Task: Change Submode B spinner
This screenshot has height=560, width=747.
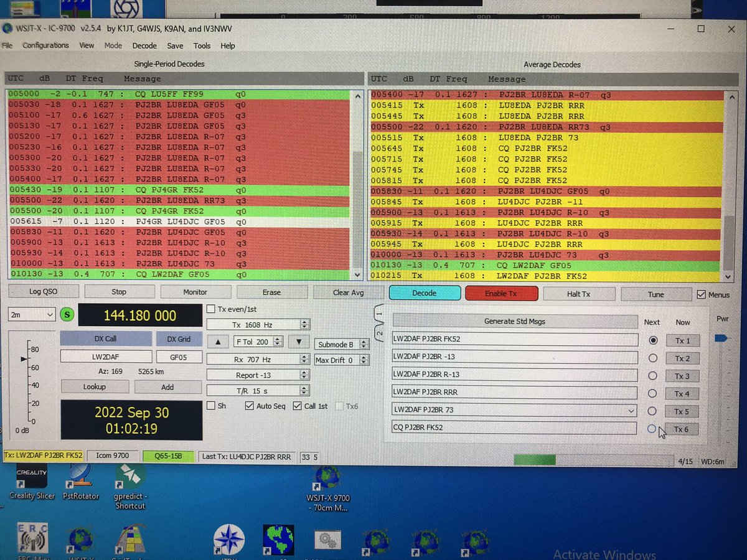Action: [342, 344]
